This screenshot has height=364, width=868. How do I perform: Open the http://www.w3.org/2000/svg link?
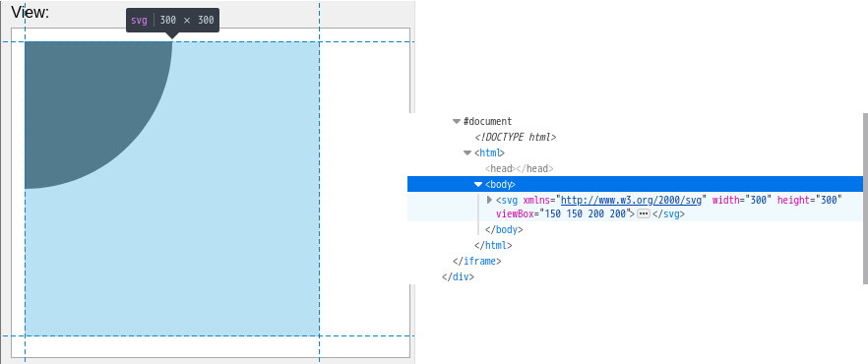pyautogui.click(x=631, y=200)
